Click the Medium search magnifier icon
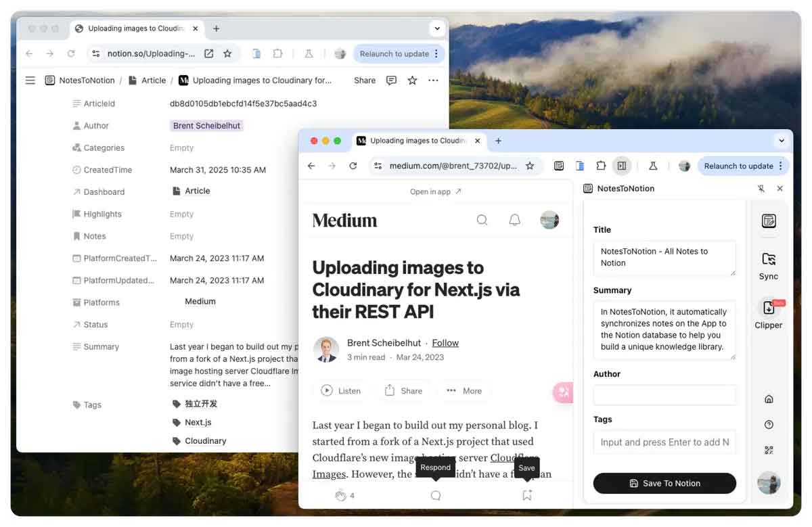Image resolution: width=812 pixels, height=527 pixels. (x=482, y=220)
